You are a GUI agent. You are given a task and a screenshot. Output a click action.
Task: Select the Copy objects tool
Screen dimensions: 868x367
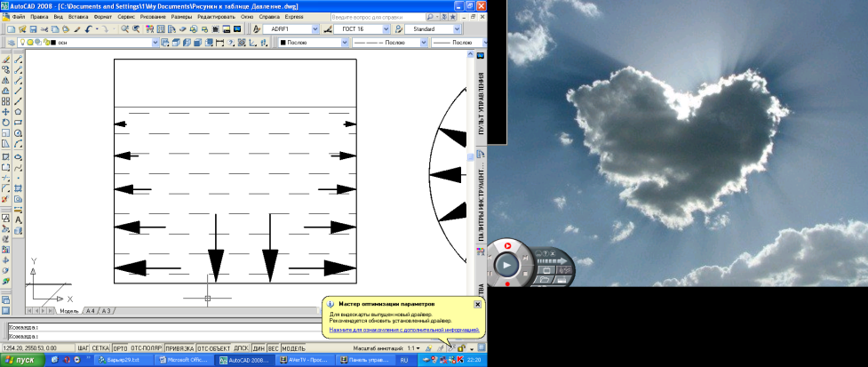pyautogui.click(x=6, y=69)
